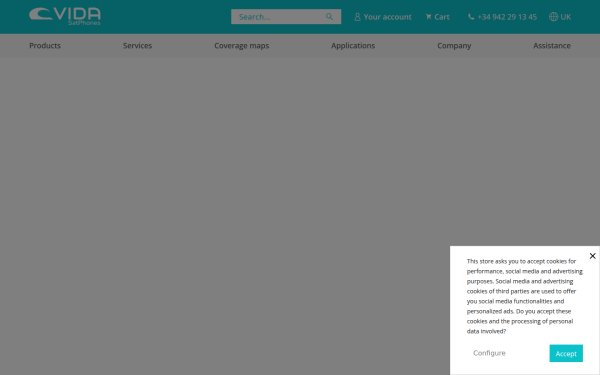Open the Company menu
Viewport: 600px width, 375px height.
pos(454,46)
